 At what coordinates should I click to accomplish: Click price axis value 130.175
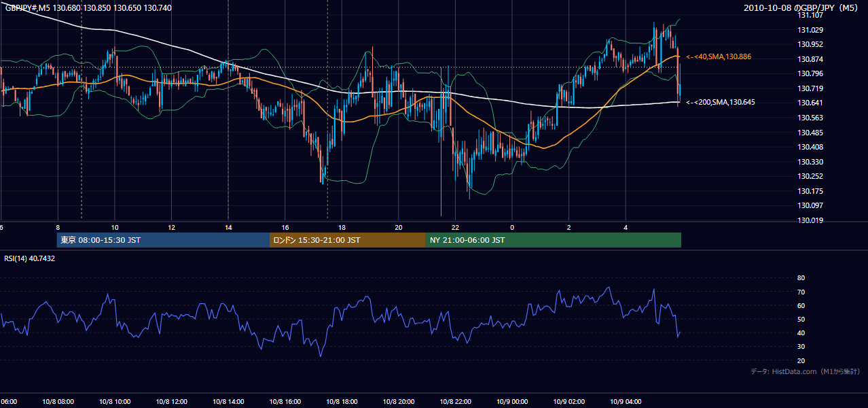tap(810, 191)
